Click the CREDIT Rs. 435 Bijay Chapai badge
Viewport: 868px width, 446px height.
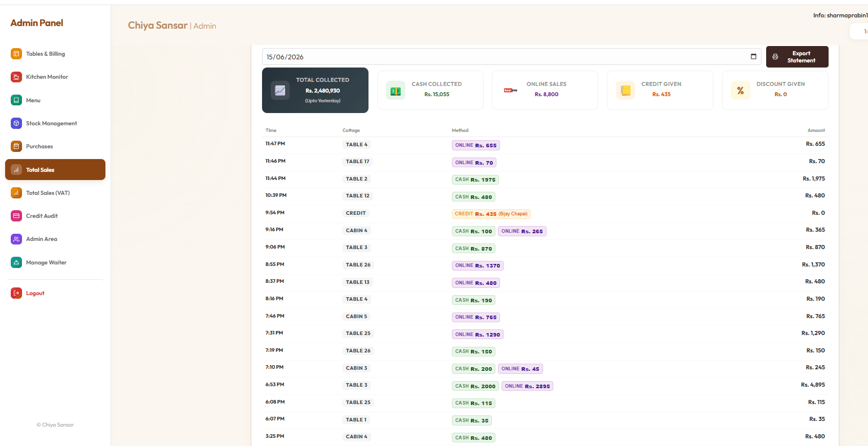click(491, 214)
